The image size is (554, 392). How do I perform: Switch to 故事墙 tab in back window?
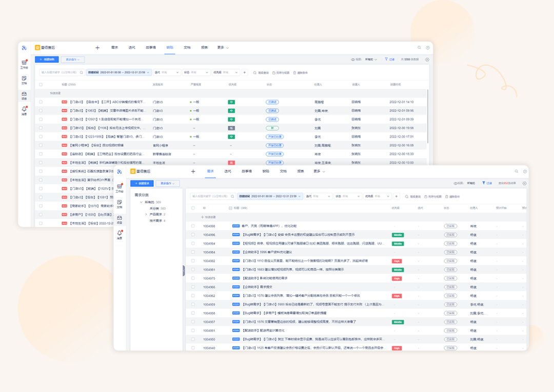point(151,48)
